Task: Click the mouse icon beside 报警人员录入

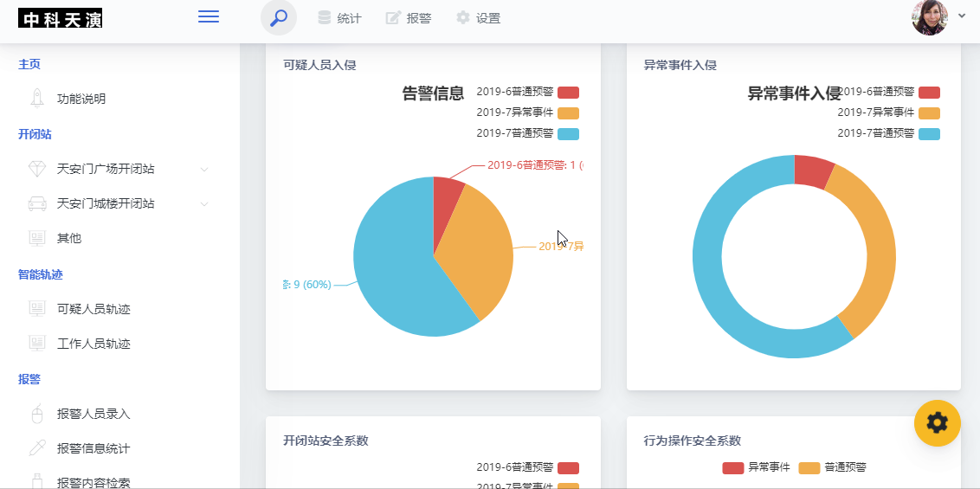Action: pos(37,414)
